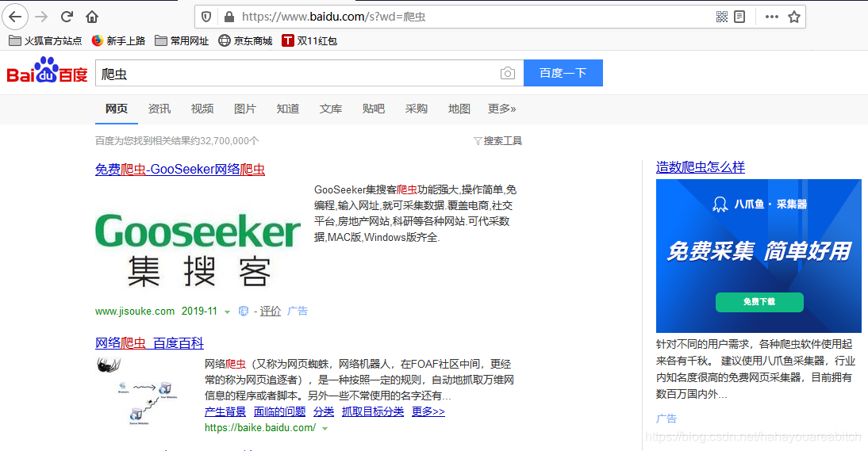
Task: Open the 搜索工具 filter options
Action: tap(498, 141)
